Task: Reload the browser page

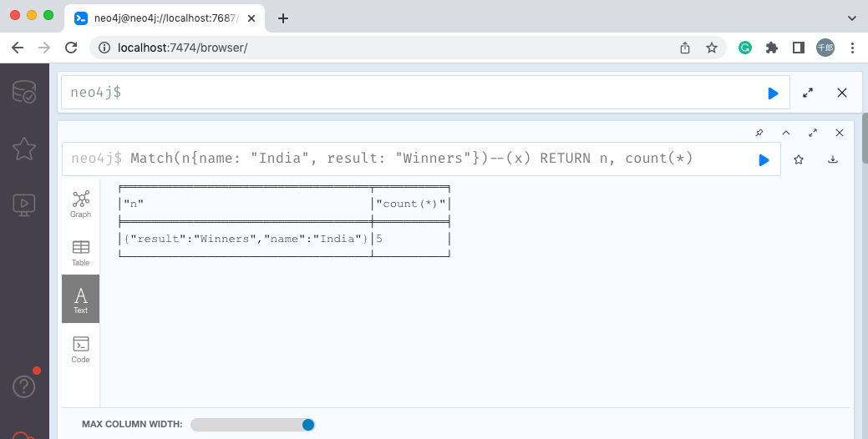Action: (x=71, y=48)
